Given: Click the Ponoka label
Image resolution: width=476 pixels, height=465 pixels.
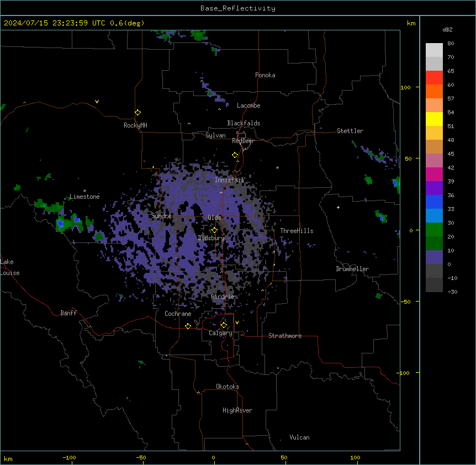Looking at the screenshot, I should [x=265, y=75].
